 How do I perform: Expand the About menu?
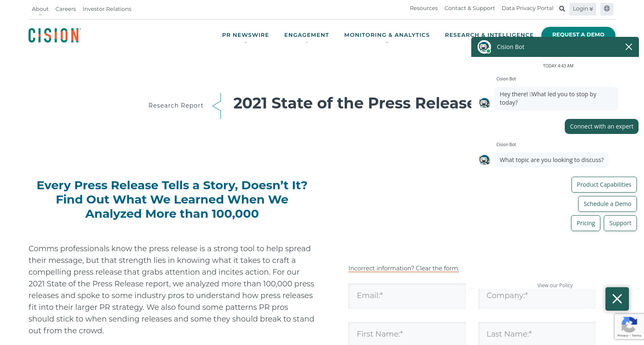coord(40,9)
